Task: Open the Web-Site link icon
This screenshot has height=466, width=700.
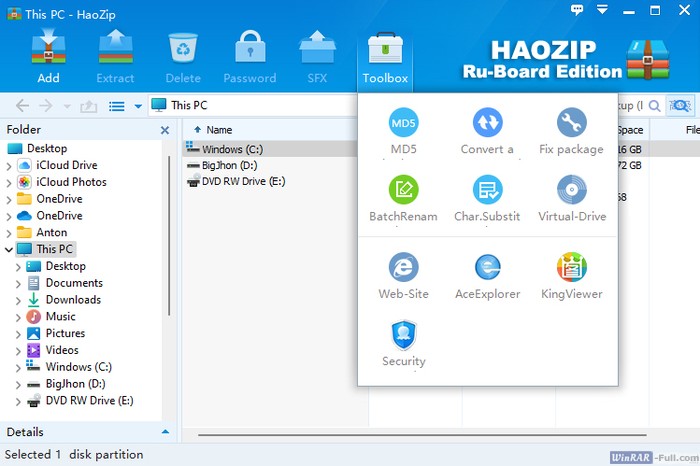Action: coord(403,268)
